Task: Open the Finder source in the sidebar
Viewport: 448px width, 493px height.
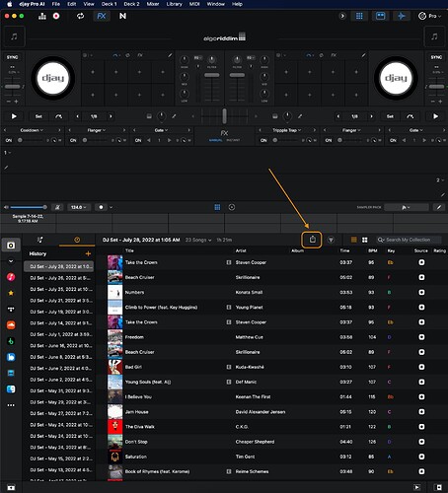Action: point(11,389)
